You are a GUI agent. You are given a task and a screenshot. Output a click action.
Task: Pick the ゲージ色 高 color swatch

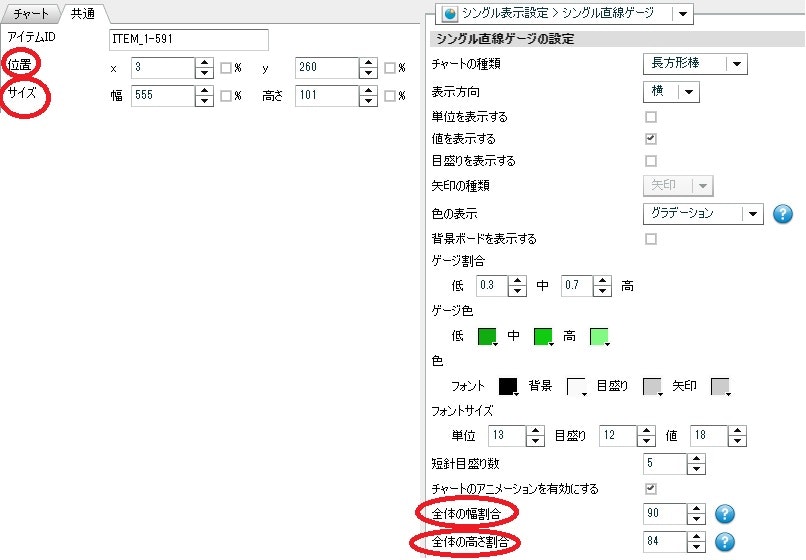tap(599, 336)
